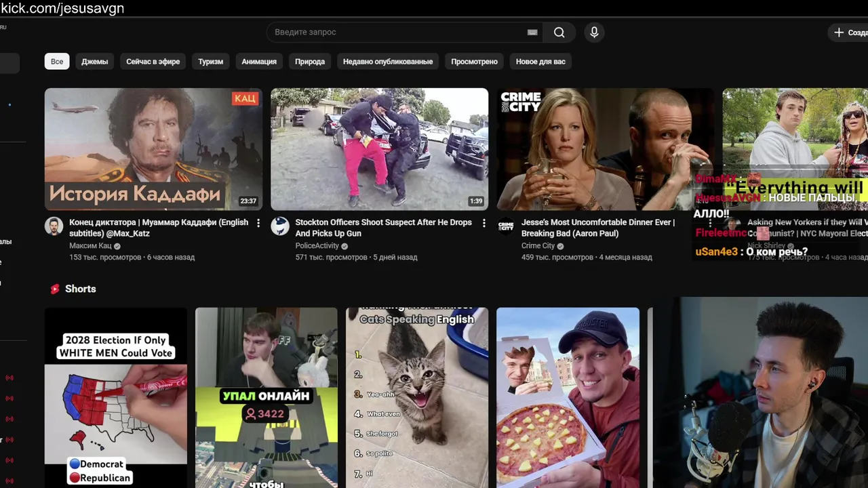
Task: Open the Create button with plus icon
Action: (849, 33)
